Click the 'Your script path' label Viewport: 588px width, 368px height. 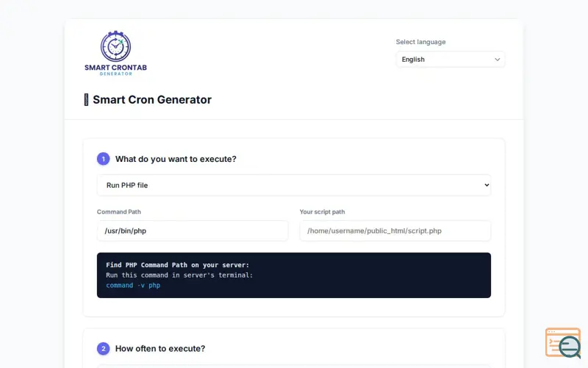(322, 212)
